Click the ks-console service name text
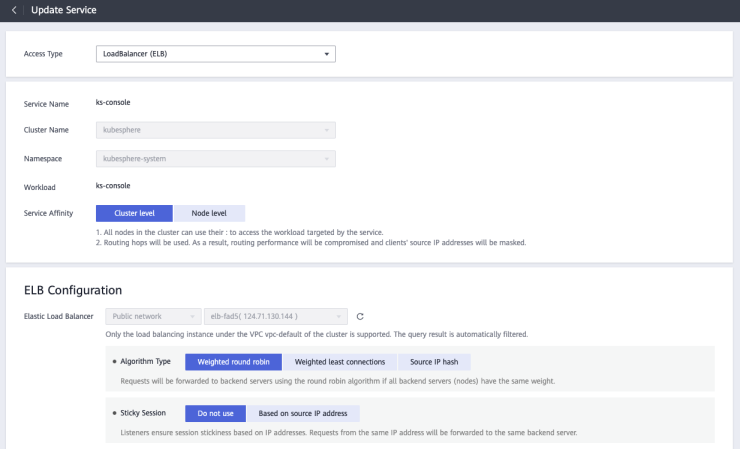The width and height of the screenshot is (740, 449). point(113,102)
